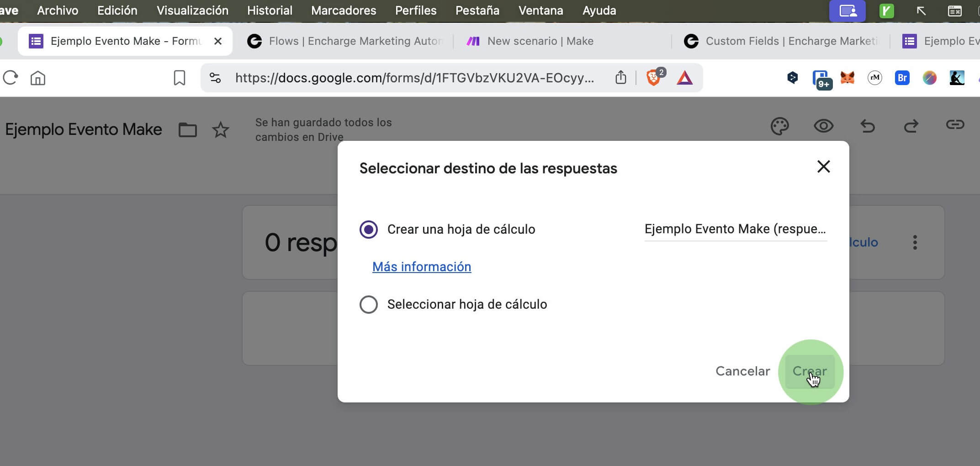The height and width of the screenshot is (466, 980).
Task: Close the response destination dialog
Action: [823, 167]
